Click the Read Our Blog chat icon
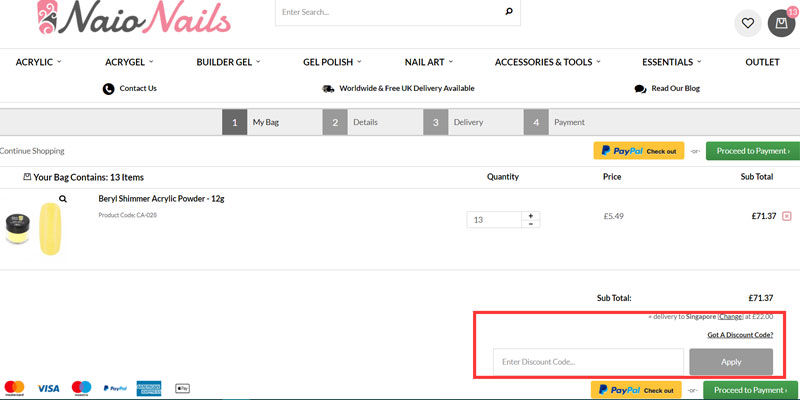This screenshot has width=800, height=400. tap(640, 88)
